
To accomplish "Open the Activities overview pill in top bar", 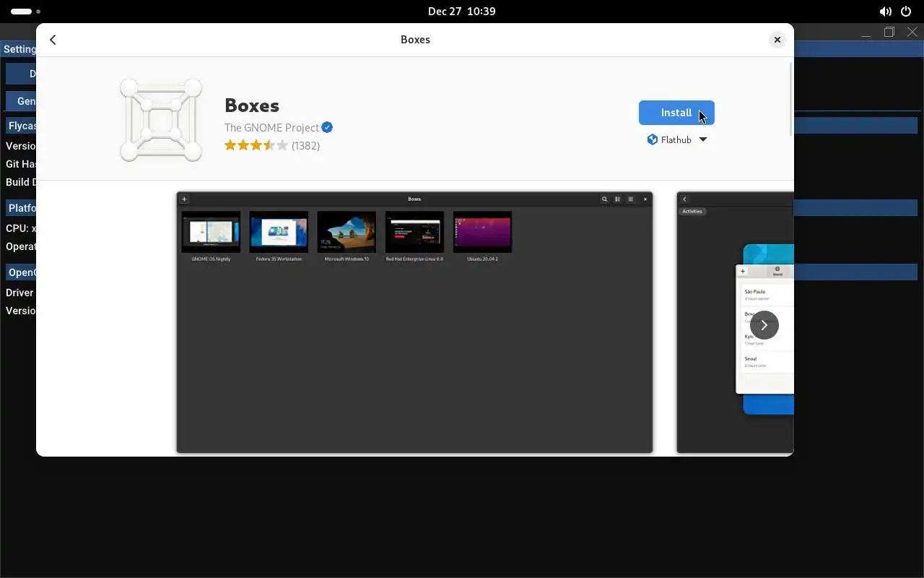I will coord(26,12).
